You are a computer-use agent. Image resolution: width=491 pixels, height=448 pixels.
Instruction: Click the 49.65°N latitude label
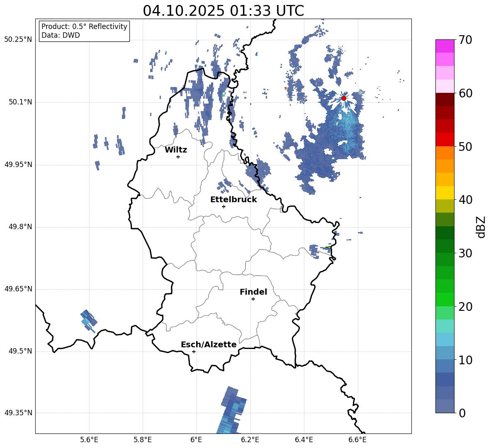pos(18,289)
